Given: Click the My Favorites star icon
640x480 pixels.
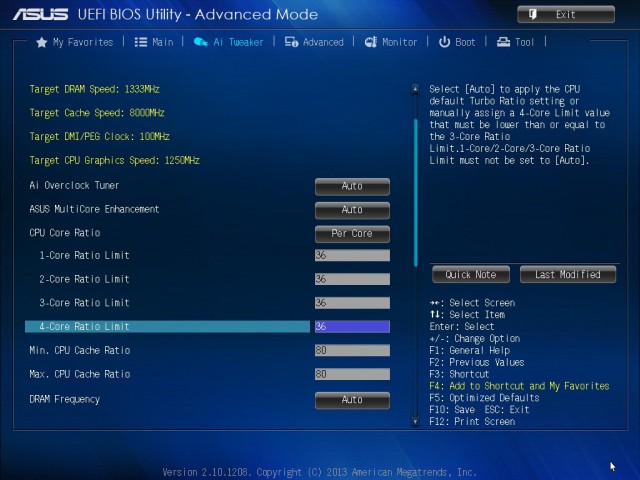Looking at the screenshot, I should click(x=42, y=42).
